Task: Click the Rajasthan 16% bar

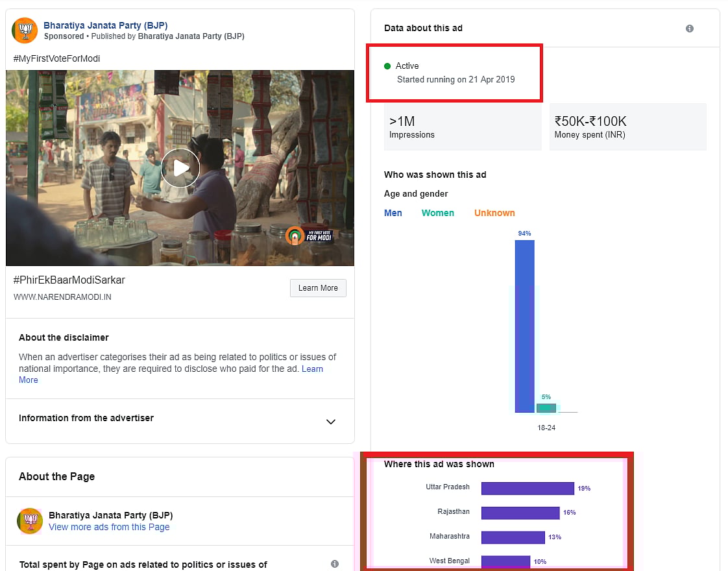Action: coord(520,513)
